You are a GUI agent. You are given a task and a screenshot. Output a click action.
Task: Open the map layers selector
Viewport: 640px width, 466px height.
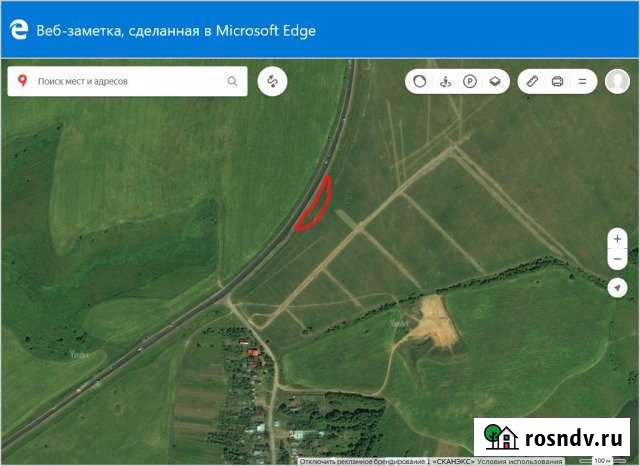pos(494,81)
